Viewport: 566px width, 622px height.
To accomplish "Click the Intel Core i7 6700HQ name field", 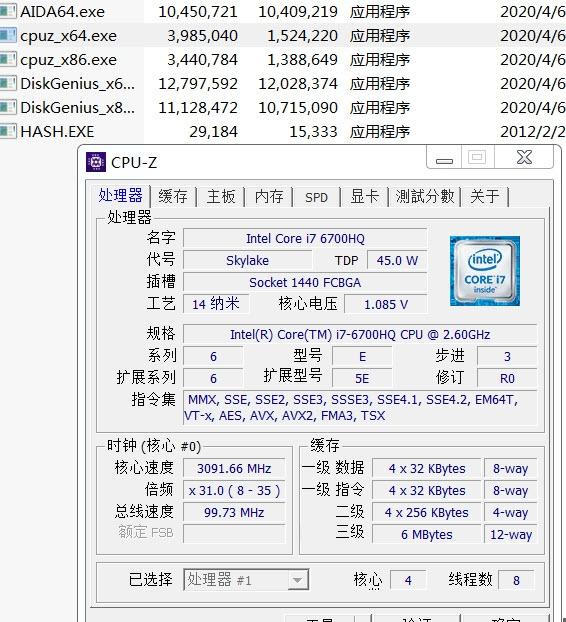I will tap(305, 238).
